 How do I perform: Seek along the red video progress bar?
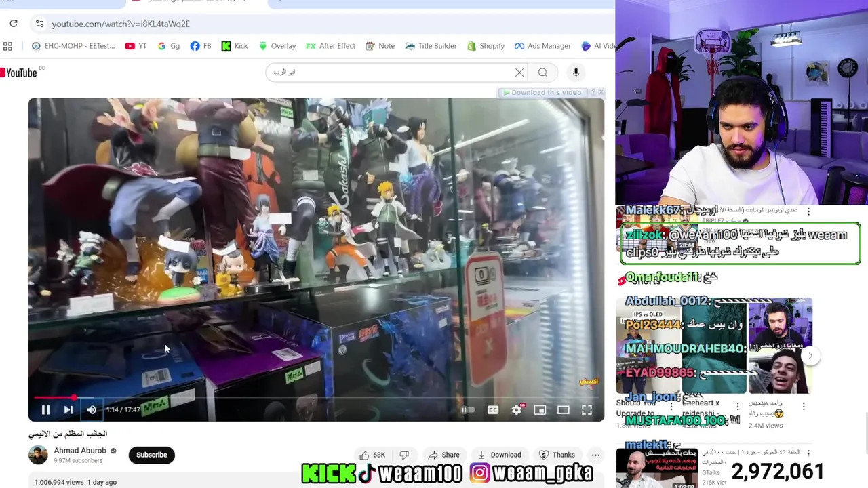316,397
